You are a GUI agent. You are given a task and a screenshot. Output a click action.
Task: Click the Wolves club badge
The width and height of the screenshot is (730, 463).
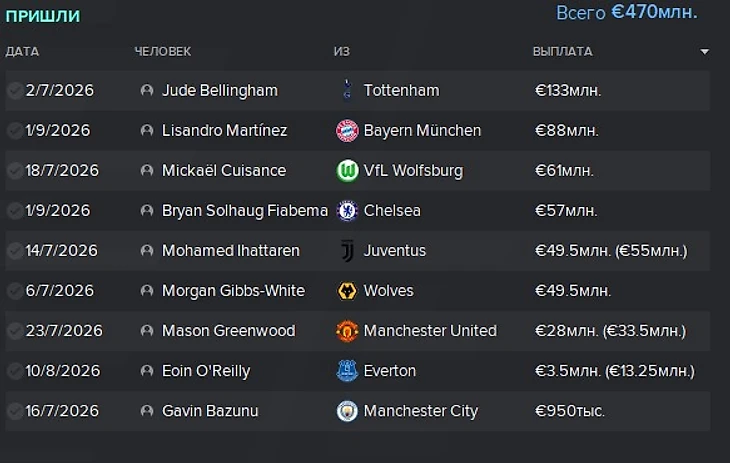point(347,291)
